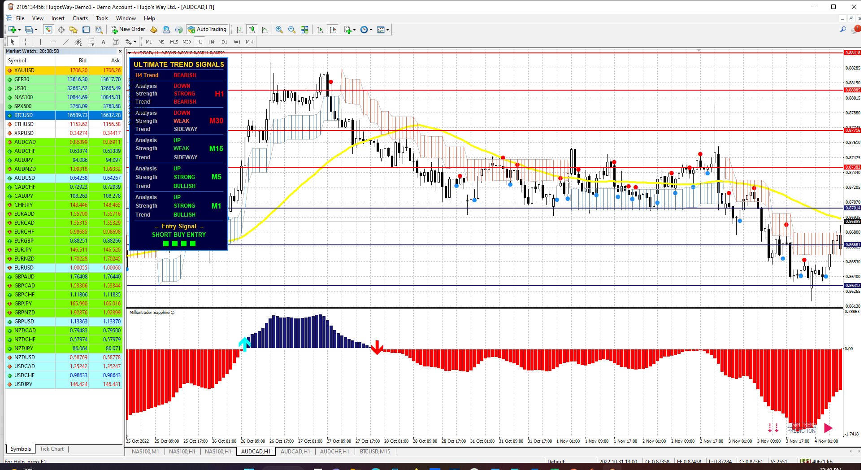Open the Indicators dropdown arrow

(354, 30)
